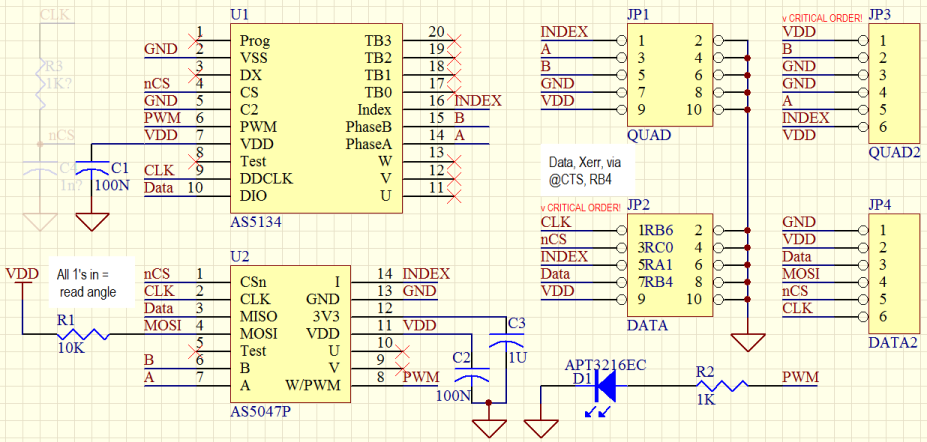Click no-connect cross on U1 pin 12
This screenshot has height=442, width=927.
point(454,178)
